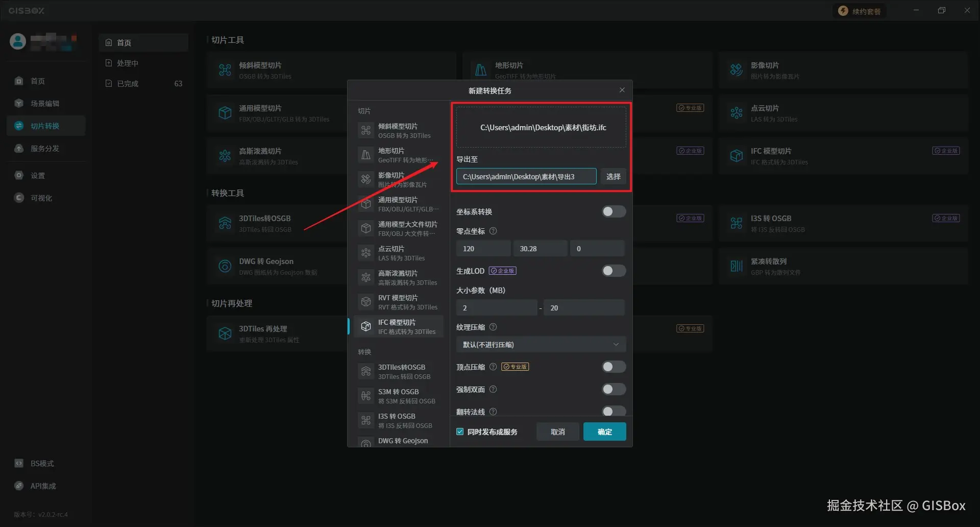Click the 强制双面 help question icon
Image resolution: width=980 pixels, height=527 pixels.
click(x=493, y=389)
